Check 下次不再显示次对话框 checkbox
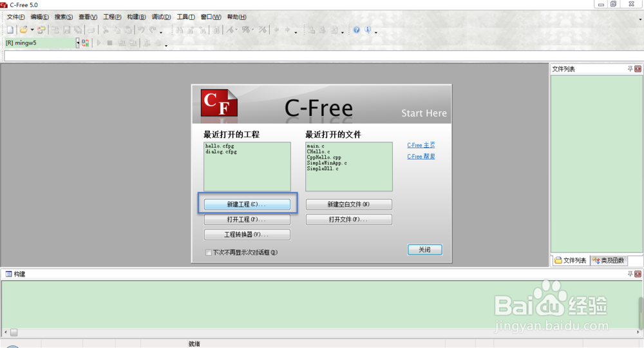 click(209, 252)
